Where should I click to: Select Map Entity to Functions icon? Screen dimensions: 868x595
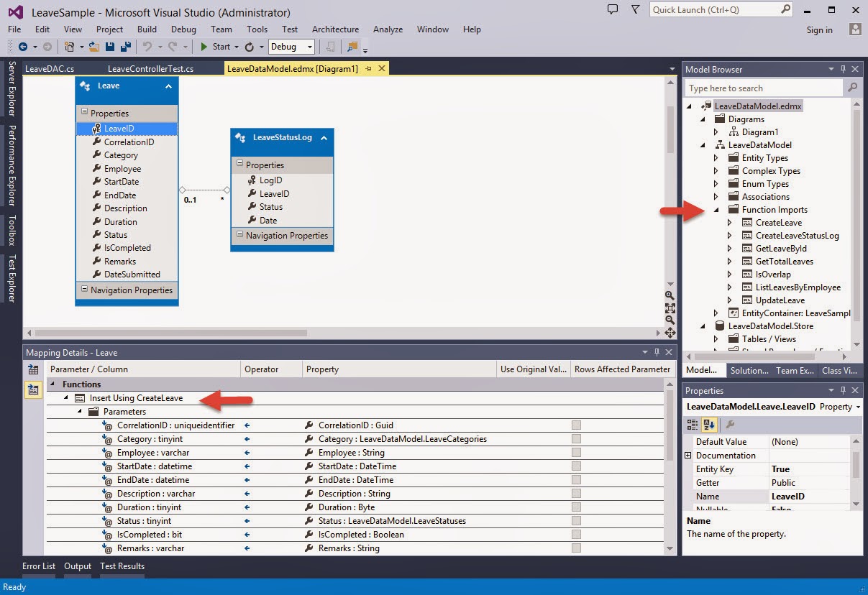click(x=33, y=390)
